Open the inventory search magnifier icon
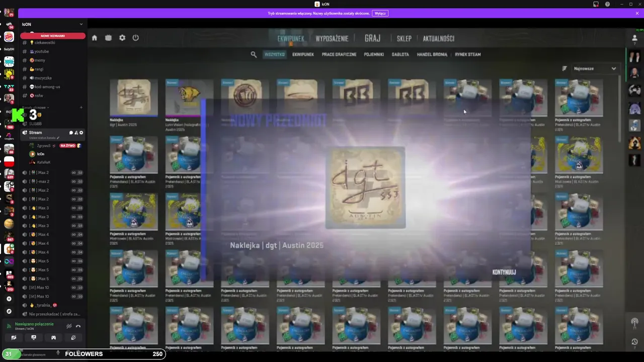 click(254, 54)
